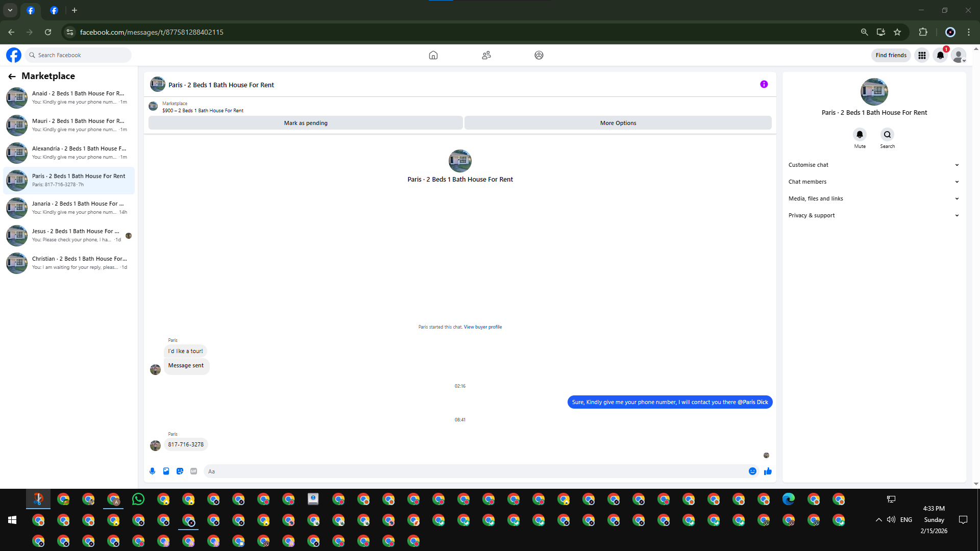Viewport: 980px width, 551px height.
Task: Go back from Marketplace with the arrow
Action: 12,76
